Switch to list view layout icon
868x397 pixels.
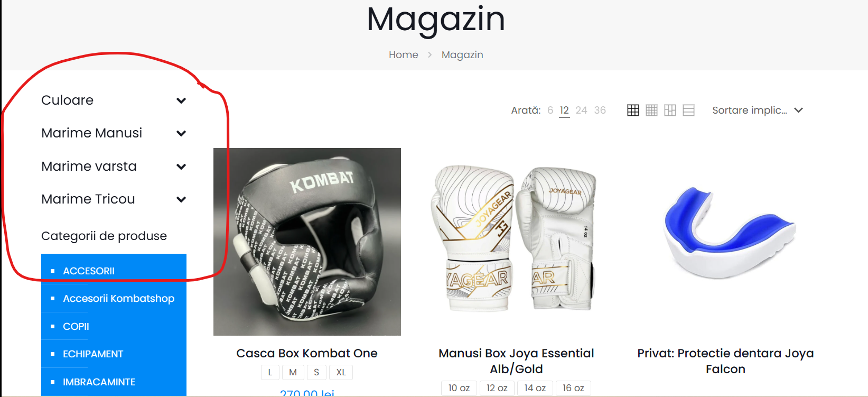[688, 110]
